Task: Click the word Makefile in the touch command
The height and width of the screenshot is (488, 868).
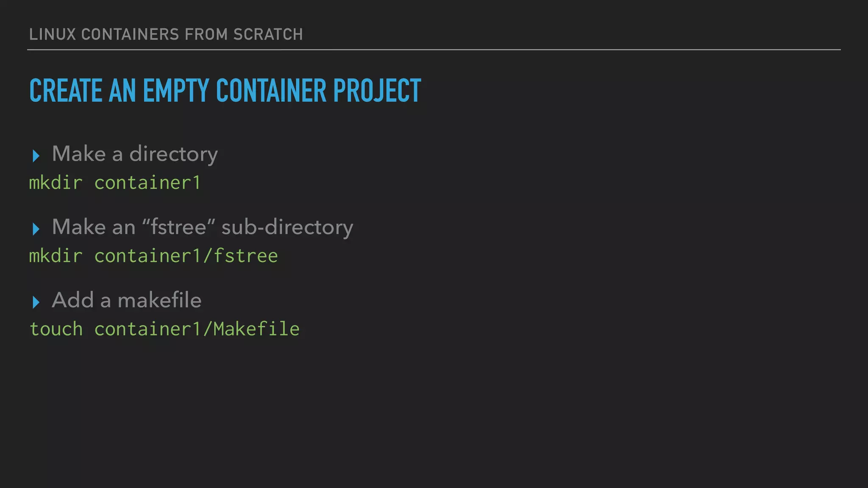Action: click(x=256, y=329)
